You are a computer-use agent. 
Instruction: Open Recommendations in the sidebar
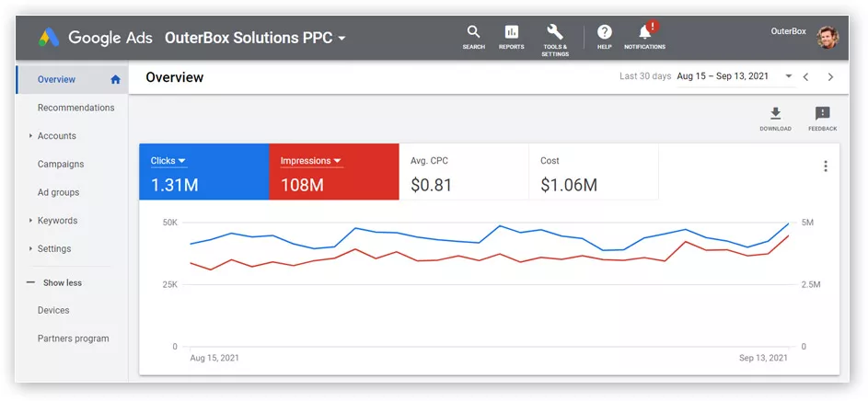point(75,108)
